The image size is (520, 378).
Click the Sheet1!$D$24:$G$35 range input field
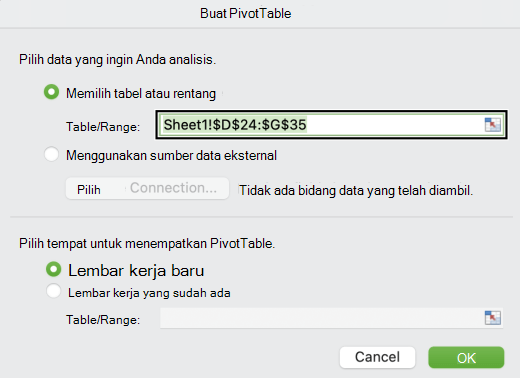click(331, 125)
